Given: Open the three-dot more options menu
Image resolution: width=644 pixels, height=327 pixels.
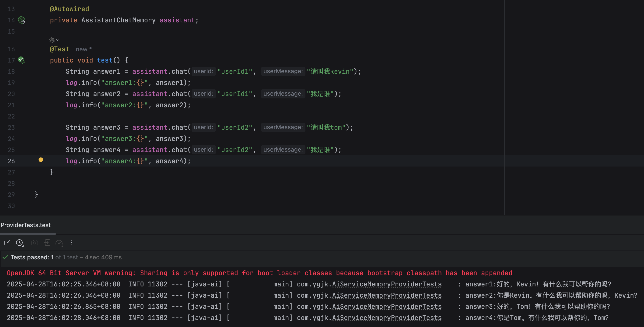Looking at the screenshot, I should (x=71, y=243).
